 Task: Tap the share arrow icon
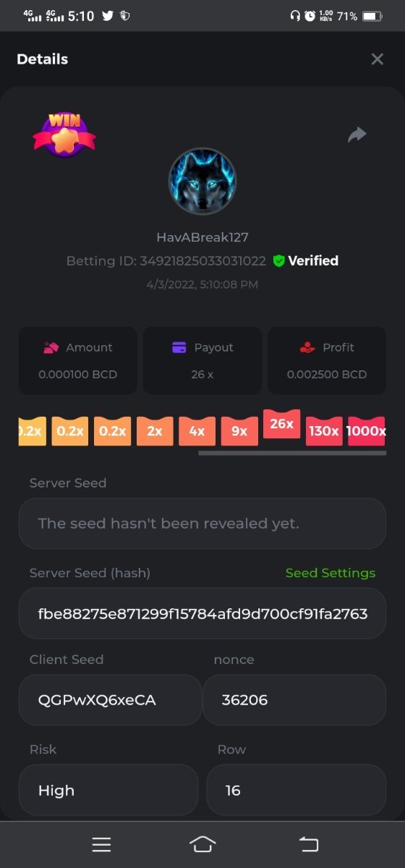point(357,135)
